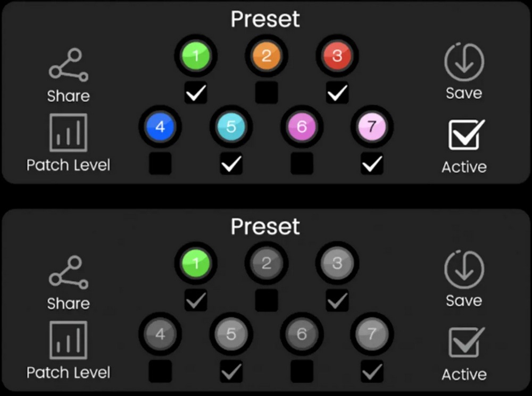Select the light pink preset 7 button
532x396 pixels.
(x=372, y=127)
